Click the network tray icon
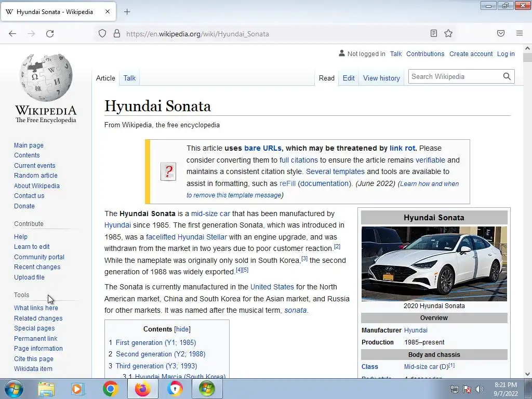The height and width of the screenshot is (399, 532). [454, 389]
